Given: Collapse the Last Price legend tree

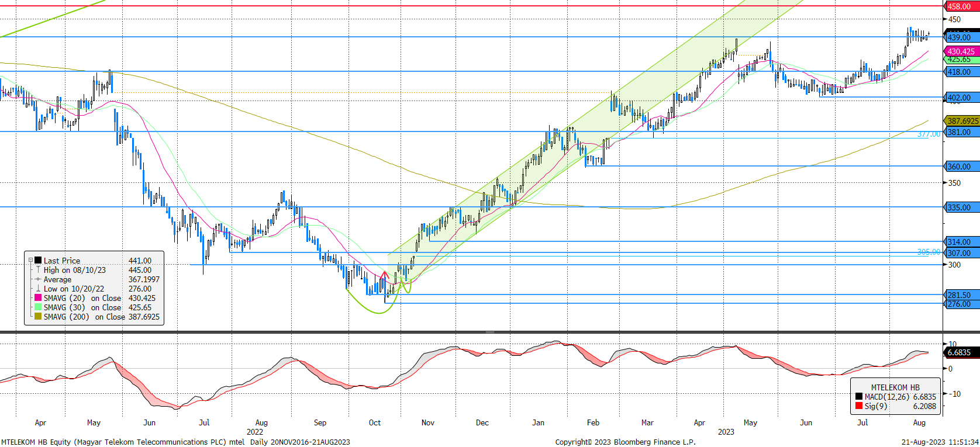Looking at the screenshot, I should pyautogui.click(x=31, y=261).
